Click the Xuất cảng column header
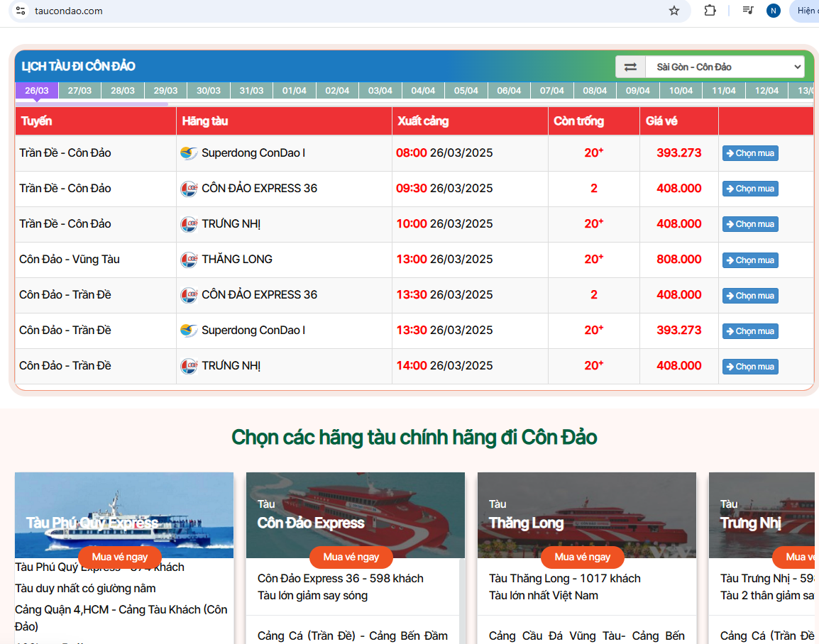The width and height of the screenshot is (819, 644). click(470, 121)
